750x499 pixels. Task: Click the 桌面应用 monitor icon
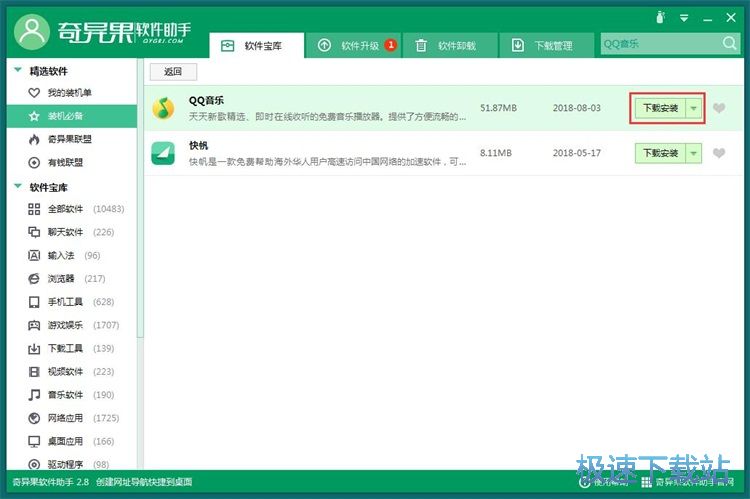pos(34,441)
